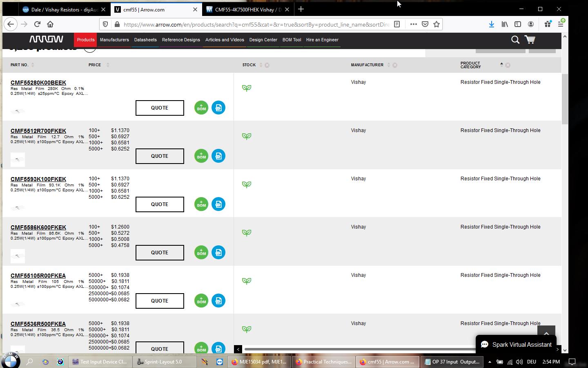Open Articles and Videos menu
Viewport: 588px width, 368px height.
pyautogui.click(x=225, y=40)
